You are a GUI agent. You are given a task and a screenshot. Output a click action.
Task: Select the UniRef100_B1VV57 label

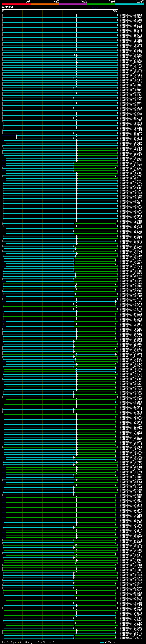(x=131, y=588)
